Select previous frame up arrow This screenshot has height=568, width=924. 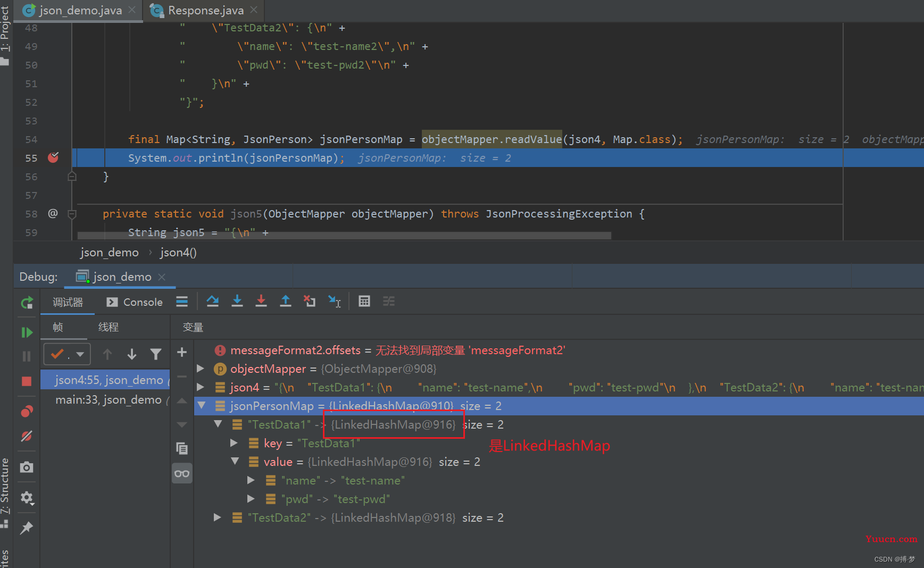(107, 354)
